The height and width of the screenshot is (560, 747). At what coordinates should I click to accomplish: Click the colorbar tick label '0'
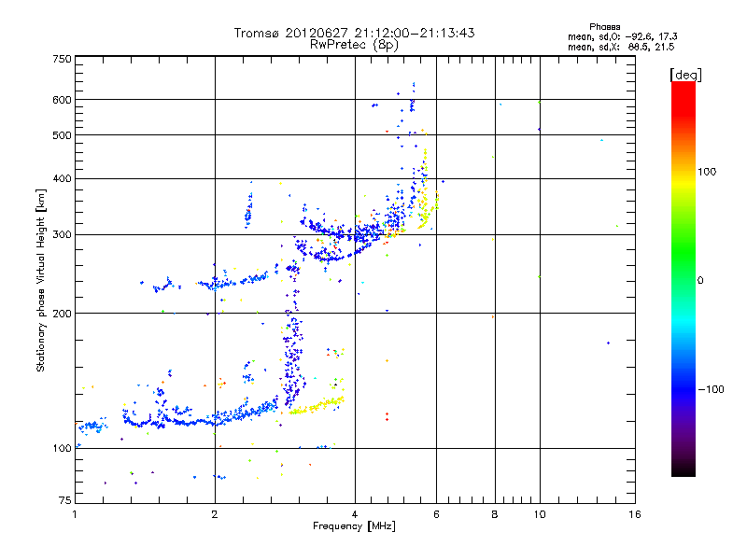[700, 281]
